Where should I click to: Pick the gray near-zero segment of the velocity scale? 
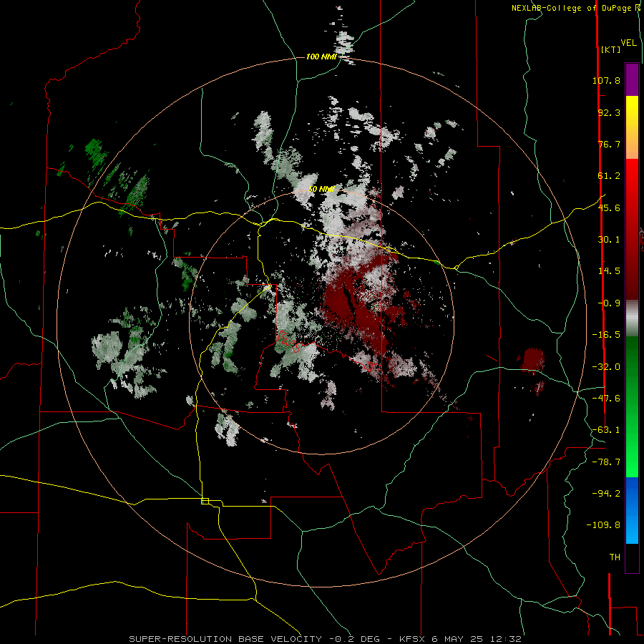point(632,318)
